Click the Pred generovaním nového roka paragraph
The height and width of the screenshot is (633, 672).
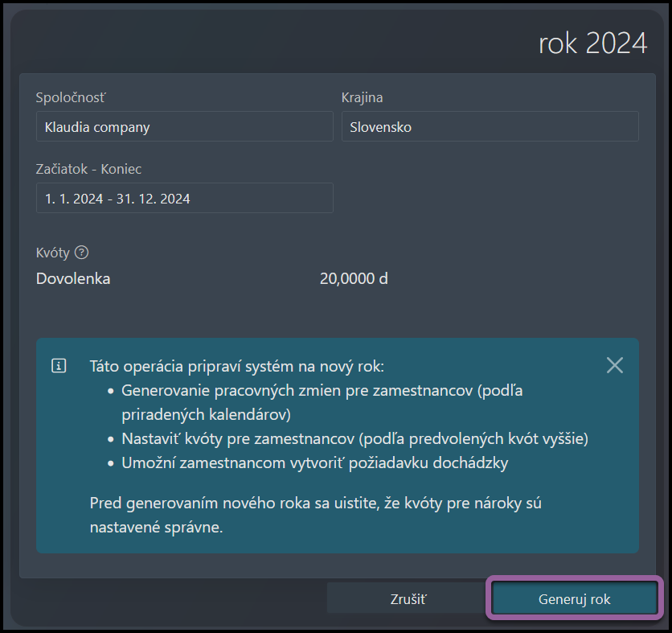point(315,515)
